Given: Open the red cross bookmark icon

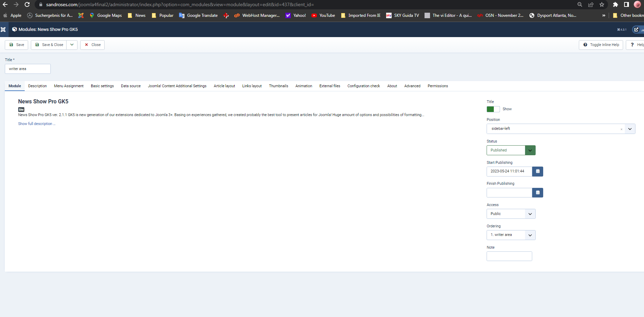Looking at the screenshot, I should point(226,15).
